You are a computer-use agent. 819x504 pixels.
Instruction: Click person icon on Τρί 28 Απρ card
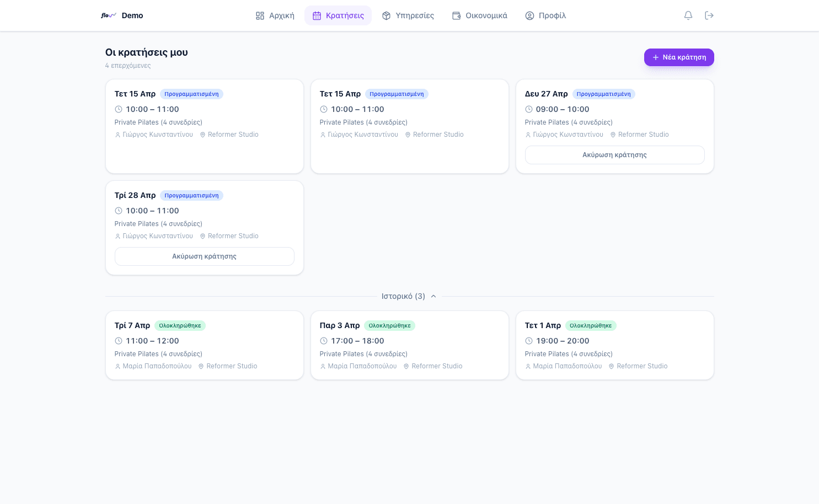[117, 236]
